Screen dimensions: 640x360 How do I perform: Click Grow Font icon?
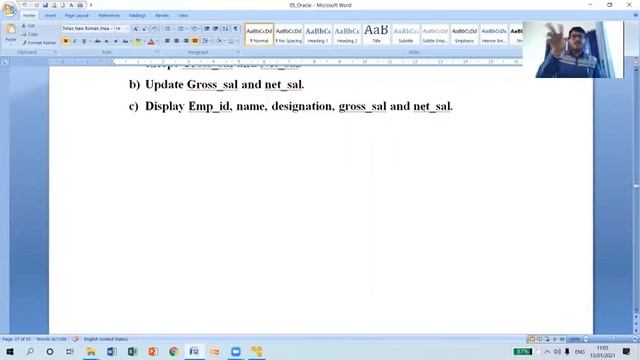[x=135, y=29]
